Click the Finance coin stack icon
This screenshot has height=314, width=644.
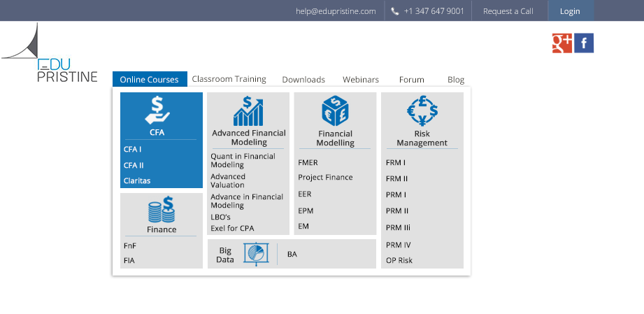162,210
